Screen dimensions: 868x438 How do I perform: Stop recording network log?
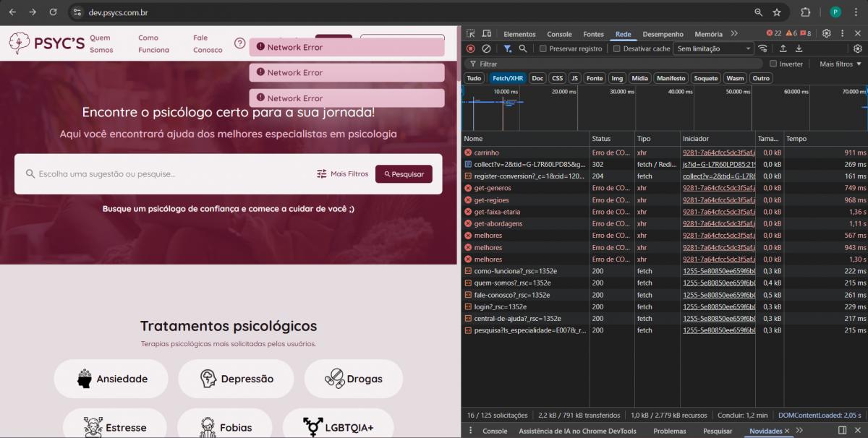pos(471,48)
